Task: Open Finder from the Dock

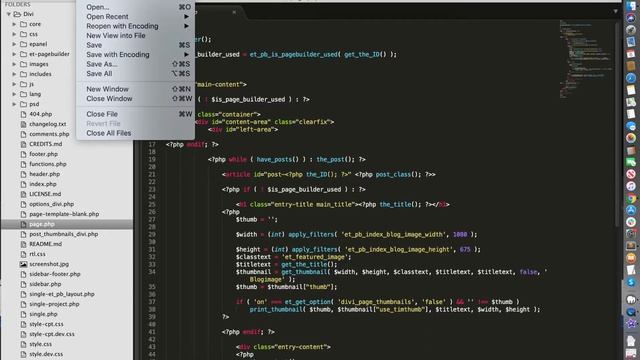Action: [631, 6]
